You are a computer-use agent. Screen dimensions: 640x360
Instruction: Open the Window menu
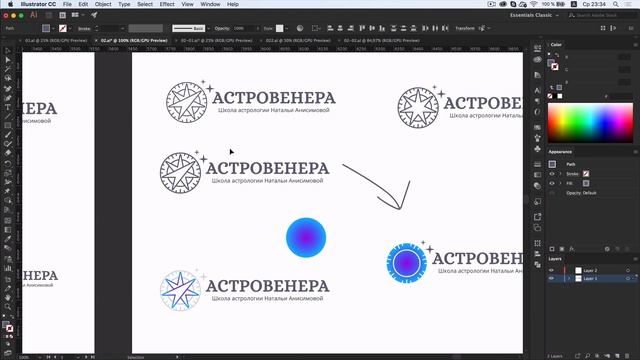pos(210,4)
